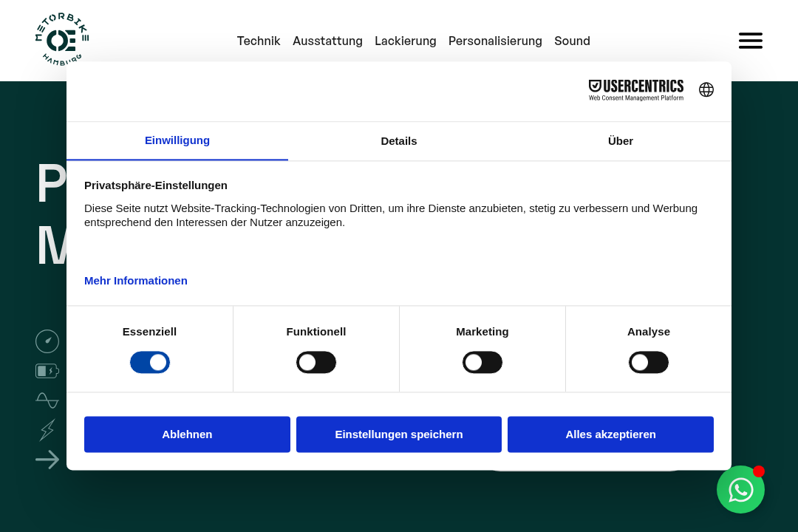Click the Ablehnen button
This screenshot has height=532, width=798.
point(187,434)
